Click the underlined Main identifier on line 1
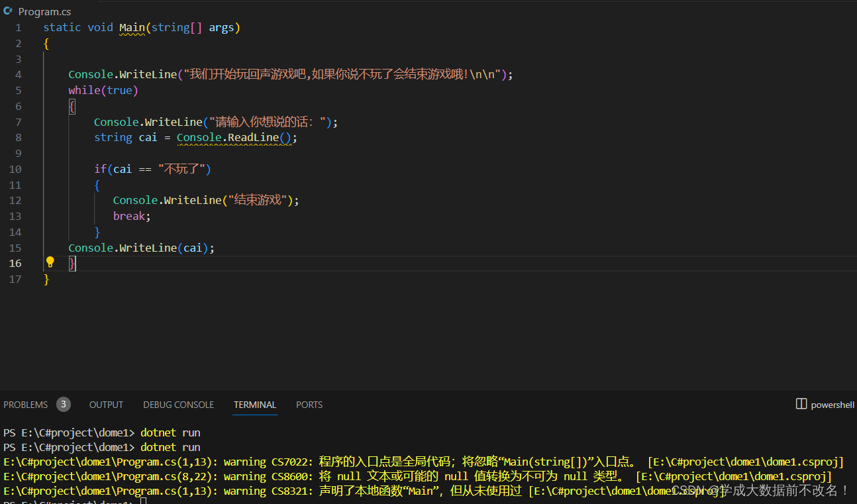The image size is (857, 504). tap(132, 27)
